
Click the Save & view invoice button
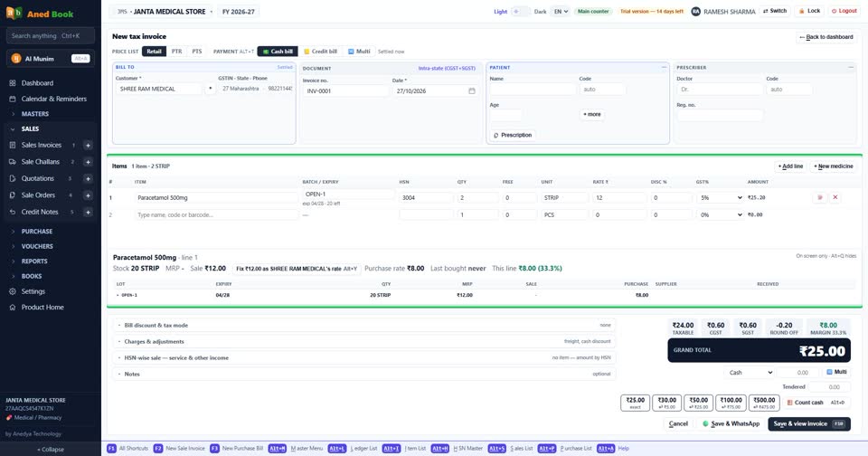[x=808, y=423]
